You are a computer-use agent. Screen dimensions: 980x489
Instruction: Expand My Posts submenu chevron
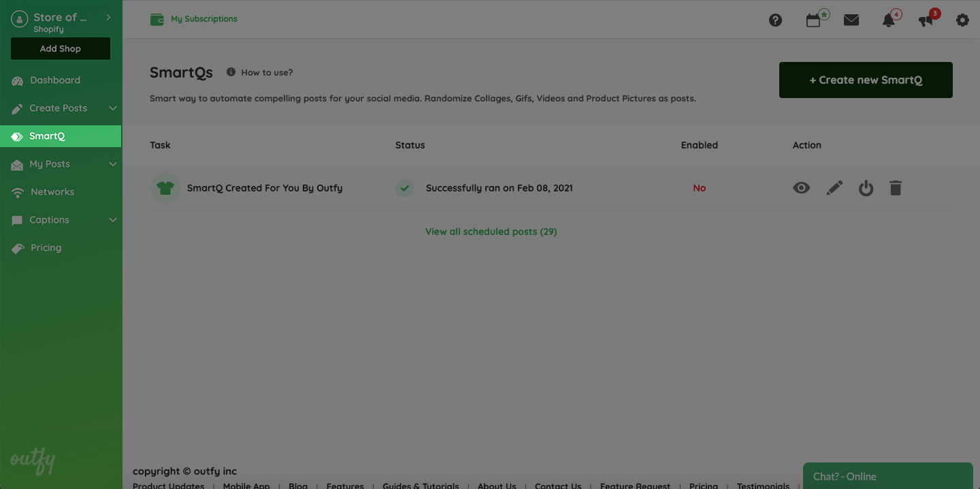(x=113, y=164)
